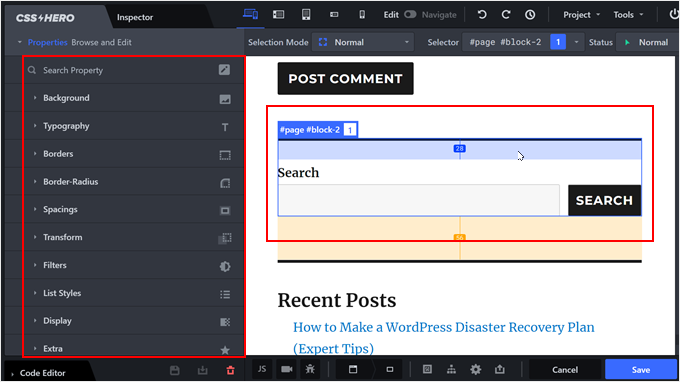Click the save disk icon in code editor bar

[x=175, y=370]
